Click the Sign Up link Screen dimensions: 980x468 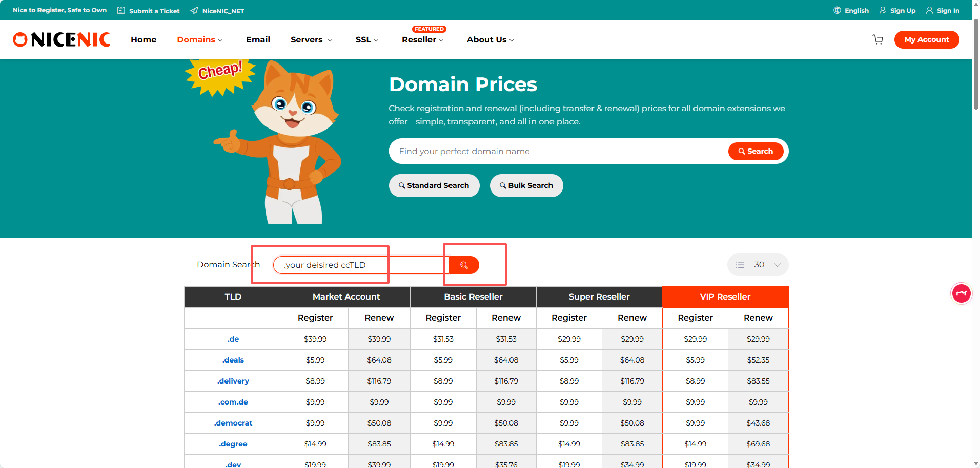point(897,10)
